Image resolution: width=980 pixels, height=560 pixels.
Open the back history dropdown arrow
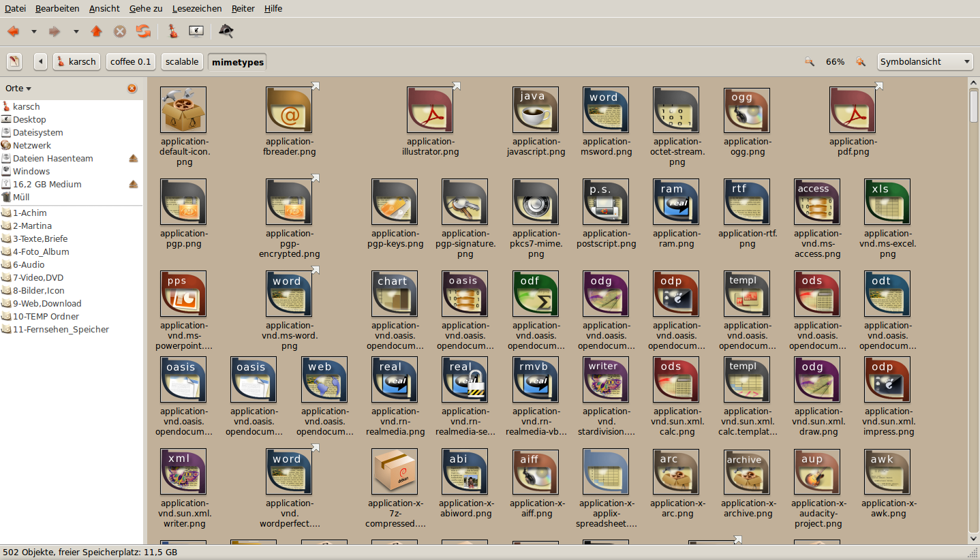click(x=33, y=31)
